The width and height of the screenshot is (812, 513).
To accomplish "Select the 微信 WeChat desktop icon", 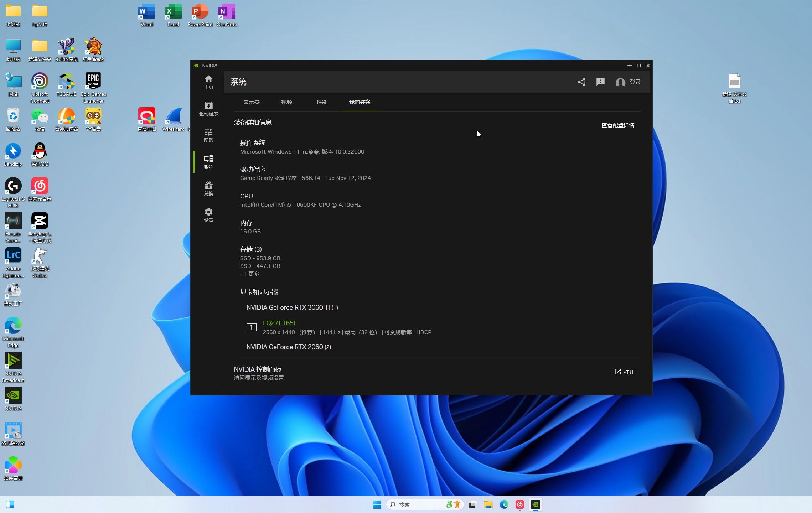I will [40, 120].
